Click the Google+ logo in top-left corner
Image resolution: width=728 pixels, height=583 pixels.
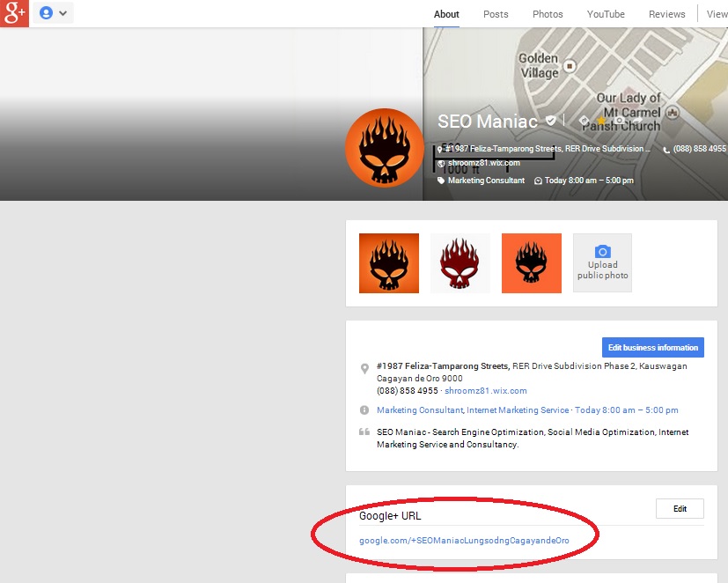(x=12, y=12)
